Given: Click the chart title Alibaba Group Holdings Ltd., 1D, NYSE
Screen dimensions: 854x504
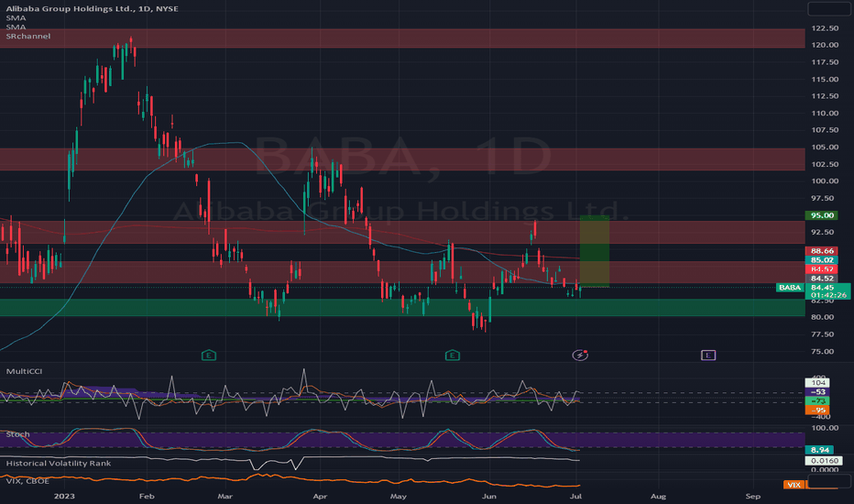Looking at the screenshot, I should pos(92,8).
